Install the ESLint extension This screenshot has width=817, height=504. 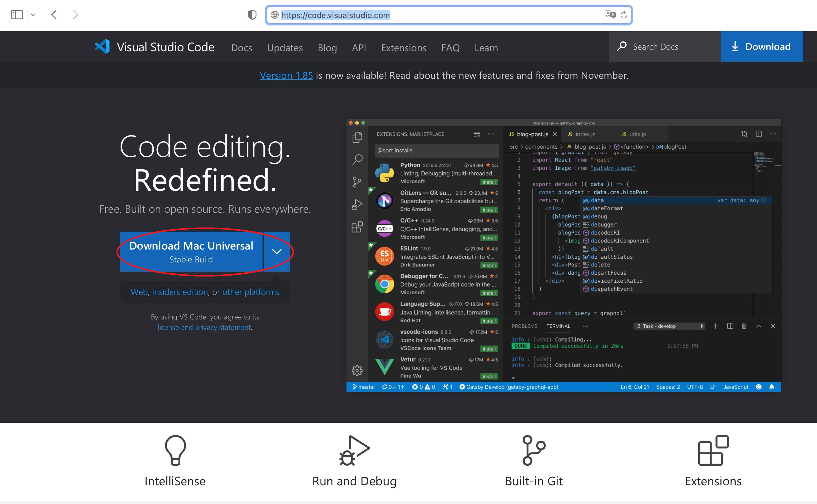tap(489, 265)
